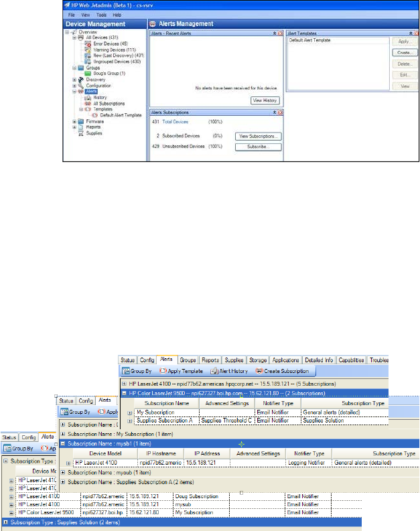Click the Discovery node icon

point(81,80)
